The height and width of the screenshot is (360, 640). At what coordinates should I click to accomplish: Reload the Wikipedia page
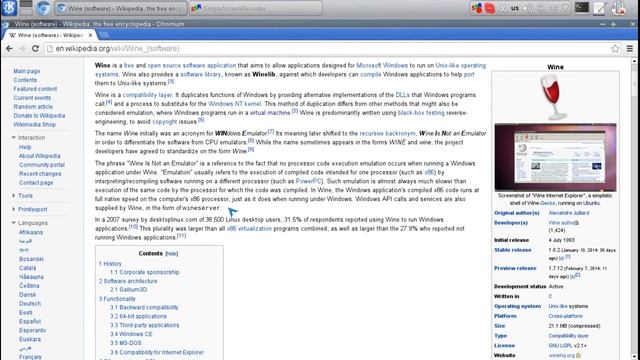tap(35, 49)
